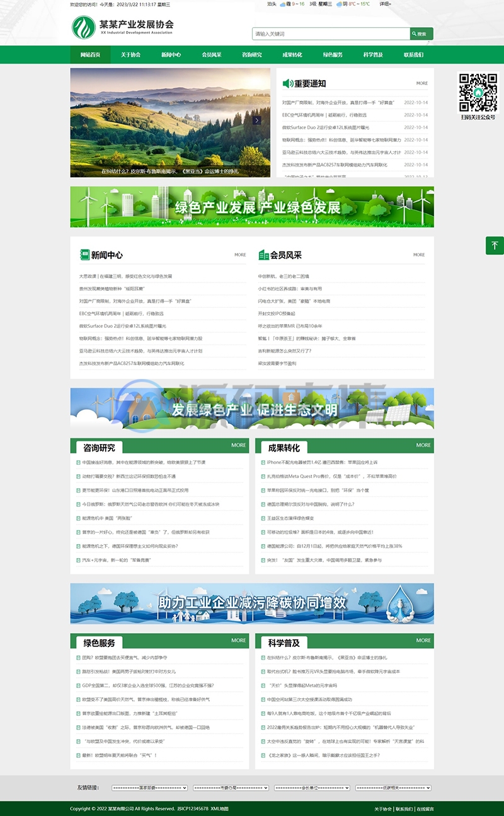Screen dimensions: 504x816
Task: Click the 搜索 search button
Action: tap(421, 34)
